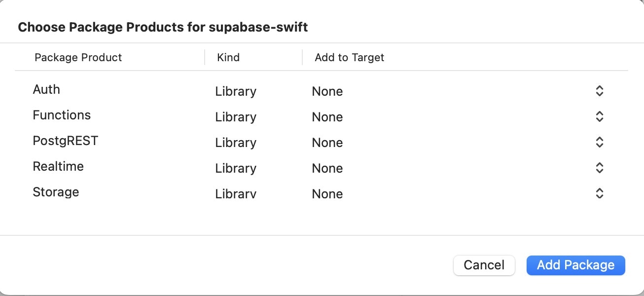This screenshot has width=644, height=296.
Task: Click the Cancel button
Action: pyautogui.click(x=484, y=265)
